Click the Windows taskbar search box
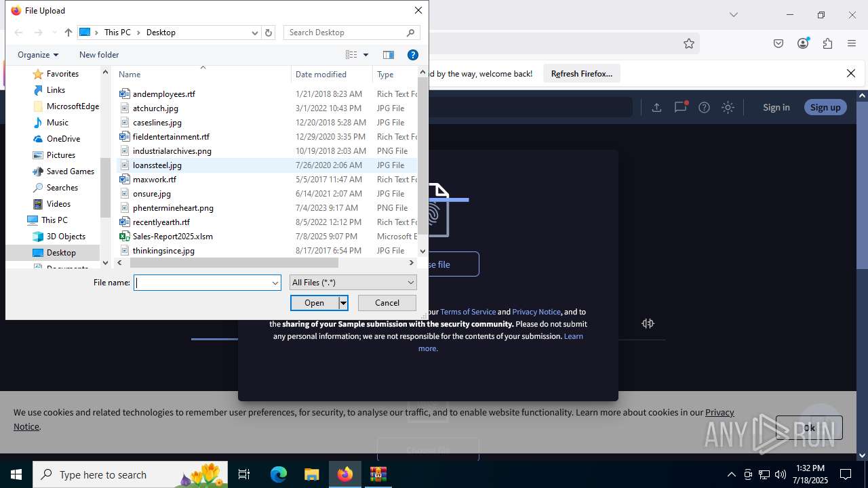Image resolution: width=868 pixels, height=488 pixels. click(x=131, y=474)
